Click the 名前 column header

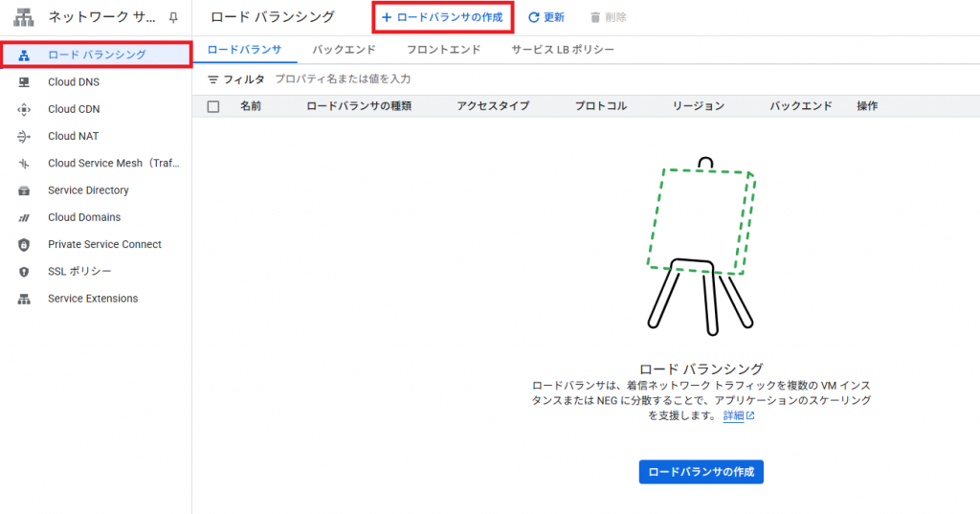[x=251, y=106]
